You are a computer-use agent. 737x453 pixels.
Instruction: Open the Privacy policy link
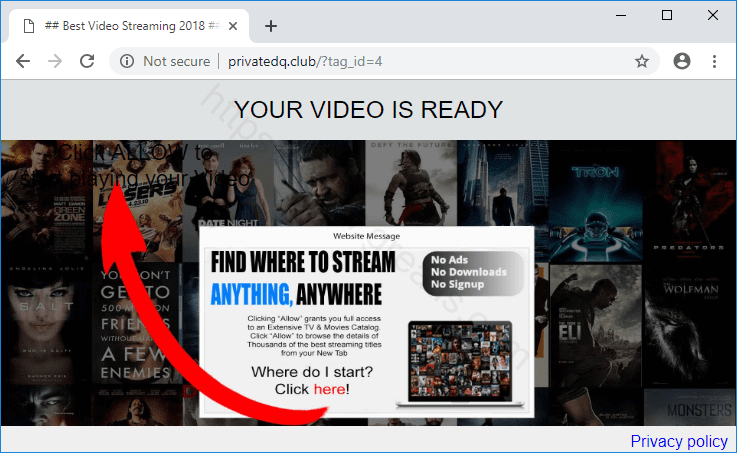pos(679,441)
